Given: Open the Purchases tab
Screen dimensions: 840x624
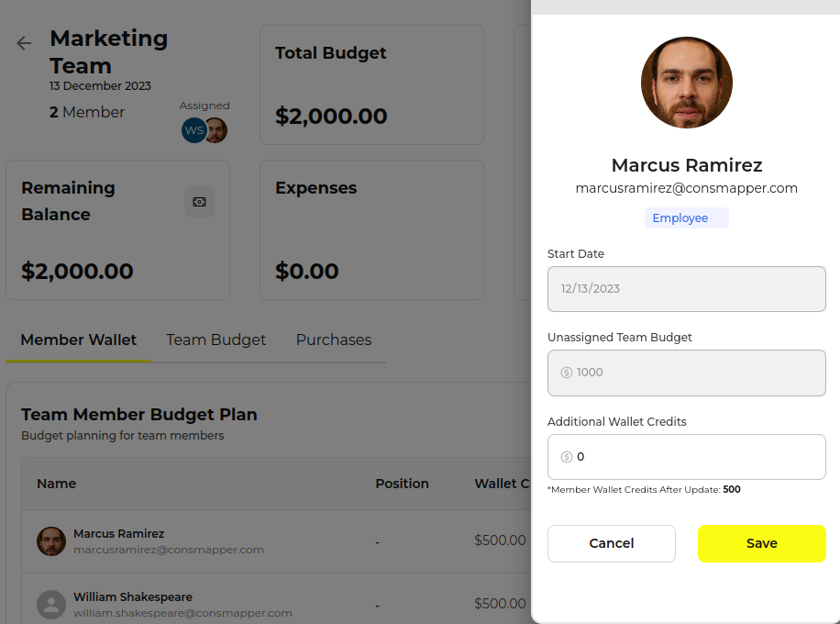Looking at the screenshot, I should 334,340.
